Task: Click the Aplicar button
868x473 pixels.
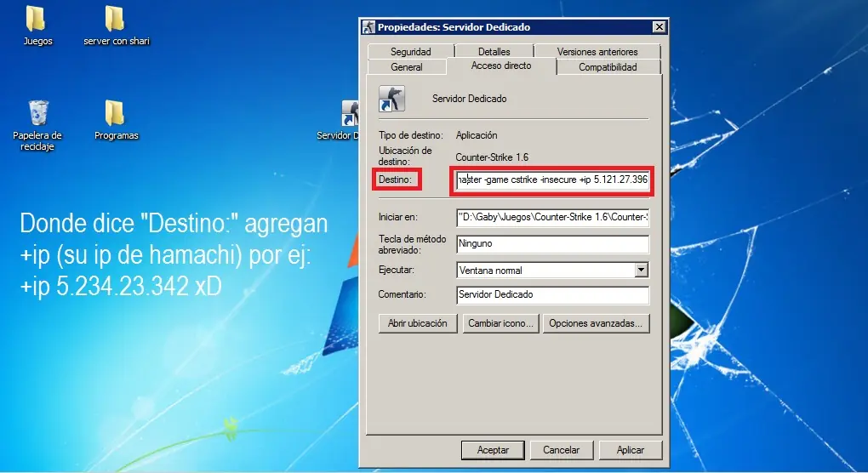Action: 630,450
